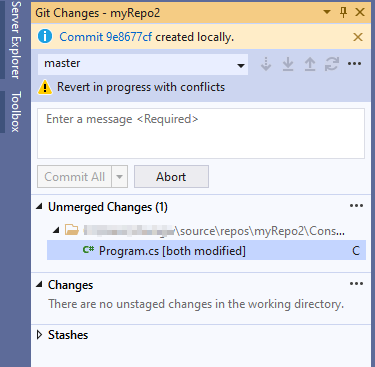Screen dimensions: 375x367
Task: Open the Changes section ellipsis menu
Action: pos(356,284)
